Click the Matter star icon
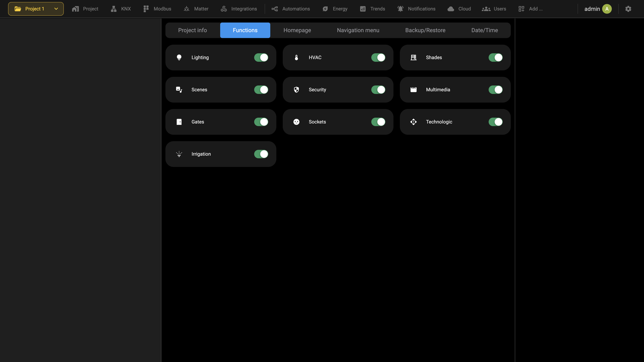The image size is (644, 362). pos(186,9)
